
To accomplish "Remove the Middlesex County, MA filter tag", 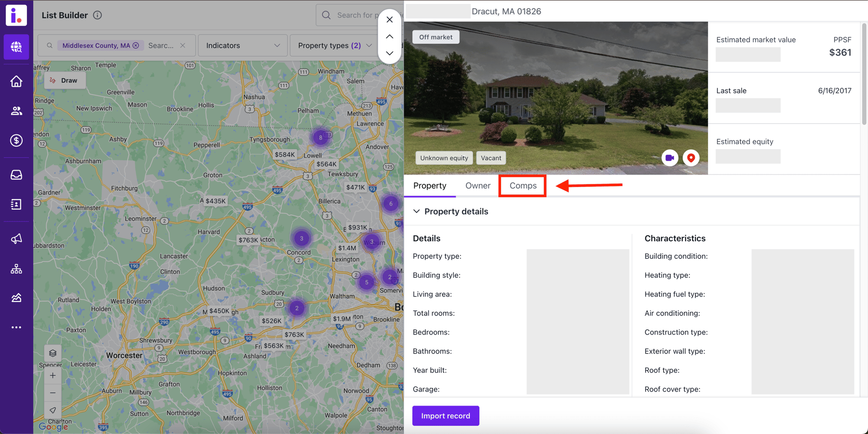I will [x=136, y=45].
